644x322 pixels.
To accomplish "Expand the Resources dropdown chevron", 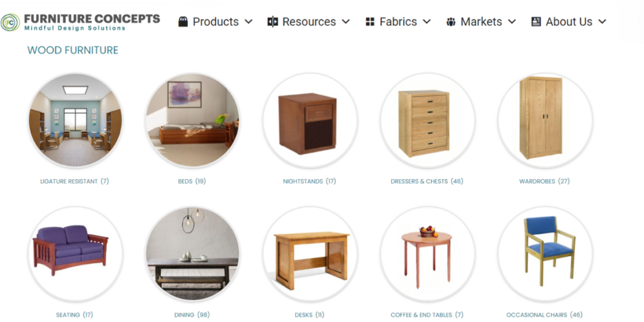I will (346, 22).
